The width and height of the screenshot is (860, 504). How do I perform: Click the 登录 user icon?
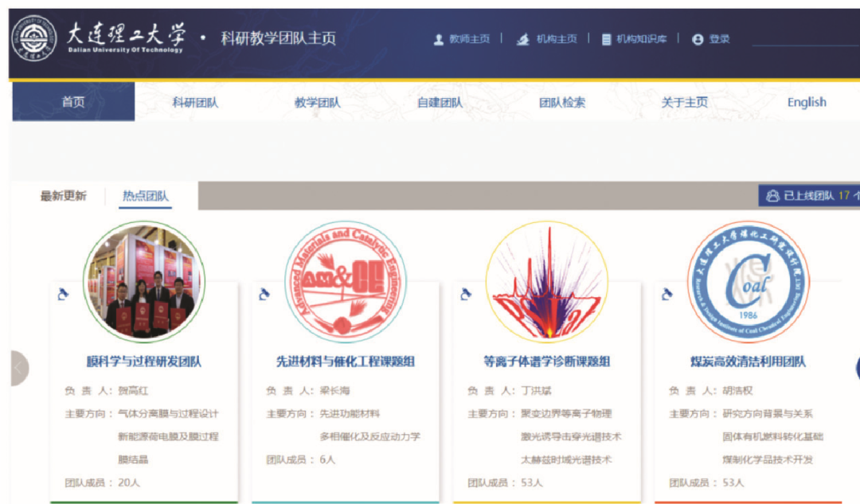(698, 39)
